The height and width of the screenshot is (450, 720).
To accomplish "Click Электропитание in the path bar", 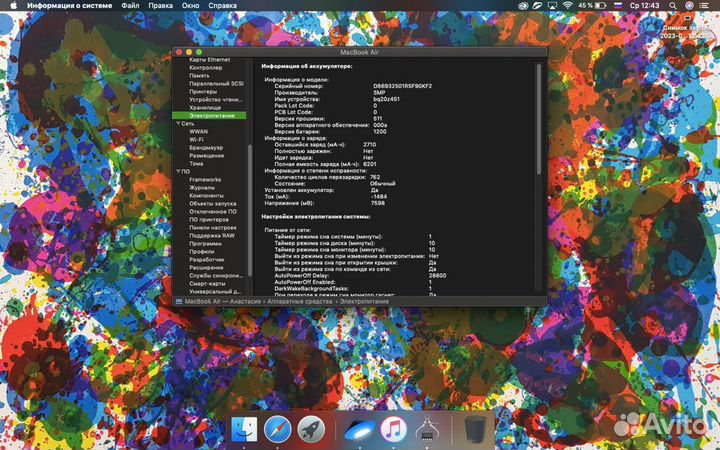I will click(x=364, y=302).
